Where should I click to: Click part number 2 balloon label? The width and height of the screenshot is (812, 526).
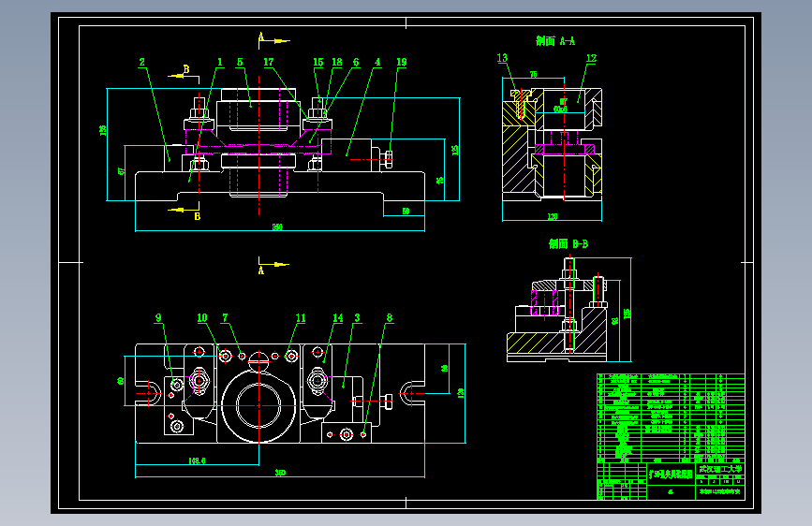[x=142, y=62]
